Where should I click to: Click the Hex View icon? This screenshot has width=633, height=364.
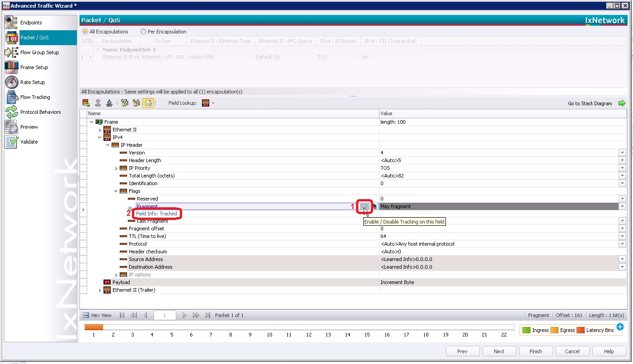point(86,315)
